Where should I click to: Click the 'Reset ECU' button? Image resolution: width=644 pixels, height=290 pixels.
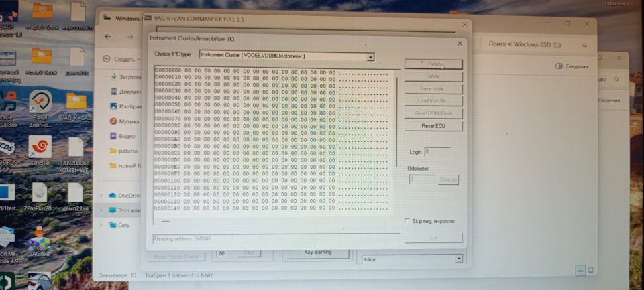(x=433, y=126)
